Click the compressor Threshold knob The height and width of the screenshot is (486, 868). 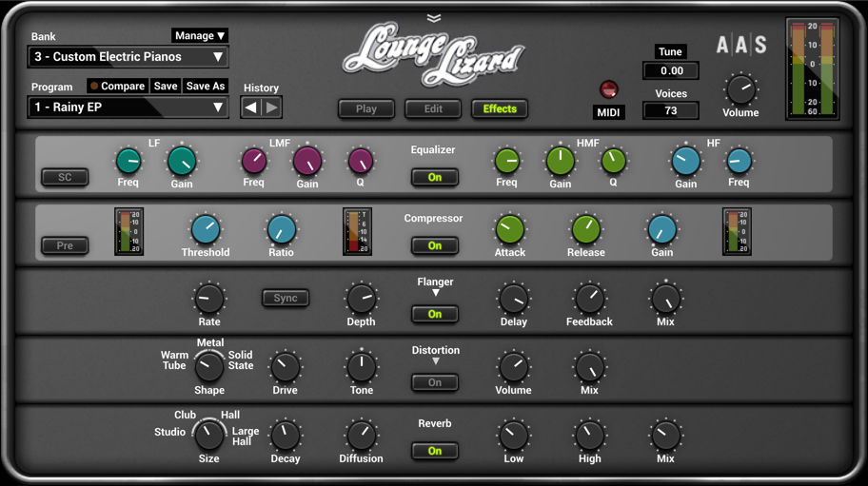click(206, 229)
